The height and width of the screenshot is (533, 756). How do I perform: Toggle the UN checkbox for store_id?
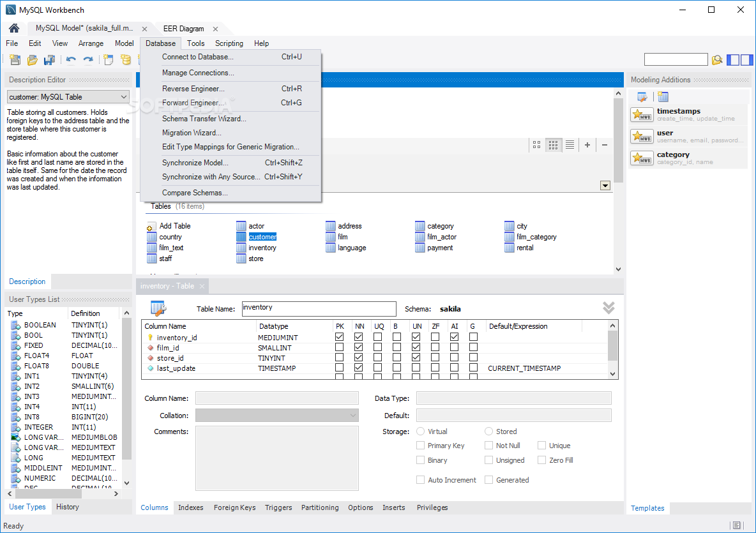tap(416, 357)
